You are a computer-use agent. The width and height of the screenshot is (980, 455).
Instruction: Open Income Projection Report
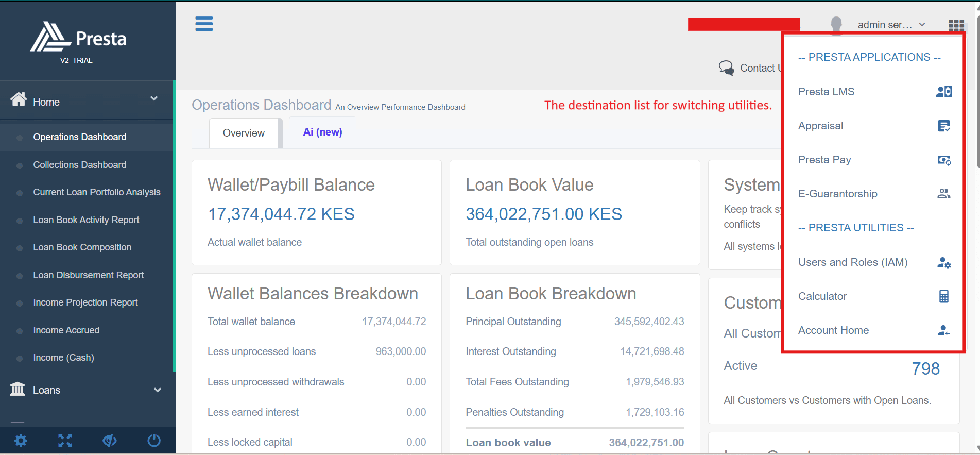(x=86, y=302)
